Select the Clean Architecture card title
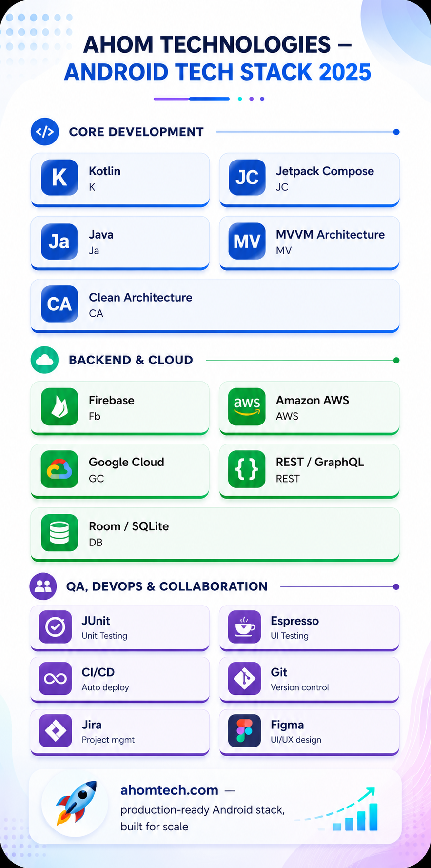The height and width of the screenshot is (868, 431). coord(140,298)
